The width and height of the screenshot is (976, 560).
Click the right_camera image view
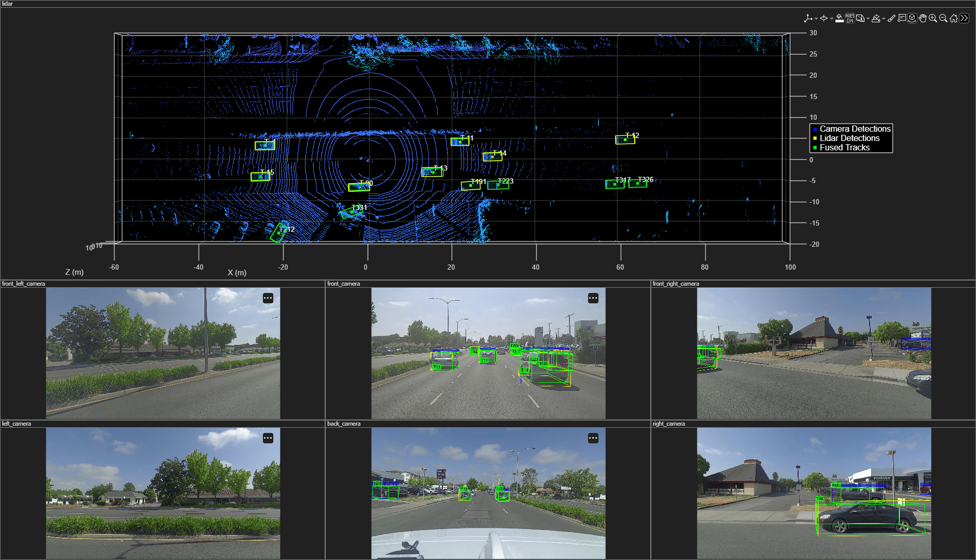pyautogui.click(x=814, y=494)
